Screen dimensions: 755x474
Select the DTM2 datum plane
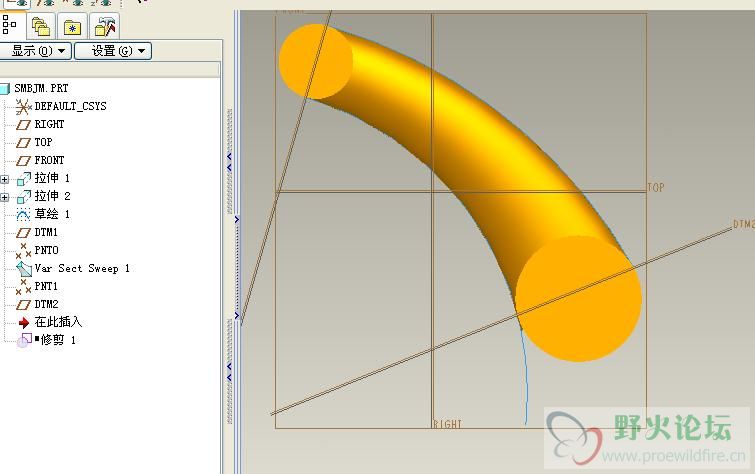(46, 304)
